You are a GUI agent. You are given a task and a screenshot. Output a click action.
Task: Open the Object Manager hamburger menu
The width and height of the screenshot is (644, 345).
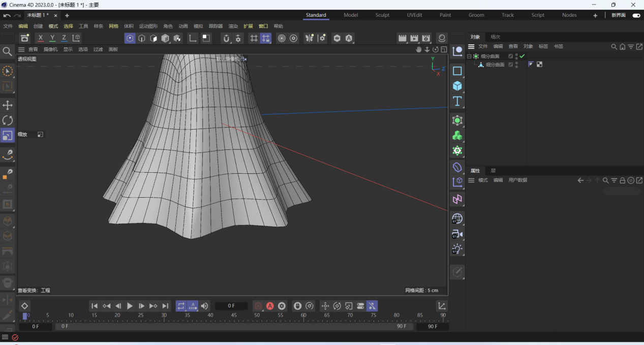(471, 46)
